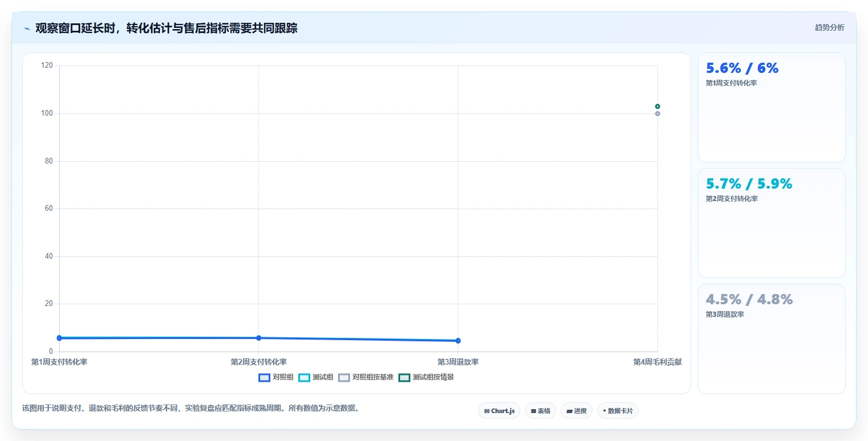The height and width of the screenshot is (441, 868).
Task: Click the gray point at 100
Action: [x=657, y=113]
